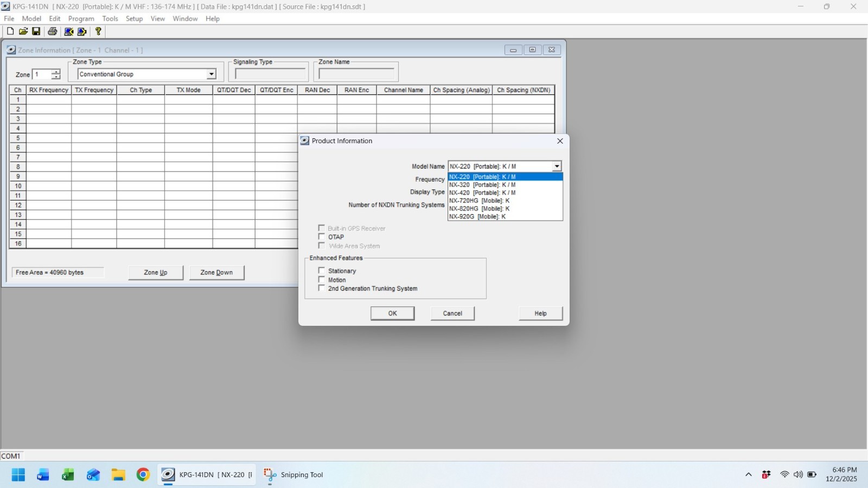The image size is (868, 488).
Task: Pick NX-820HG [Mobile] from the model list
Action: (x=505, y=209)
